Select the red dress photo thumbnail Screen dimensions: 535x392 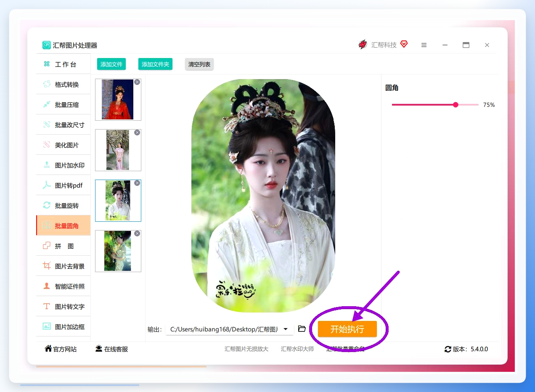118,100
